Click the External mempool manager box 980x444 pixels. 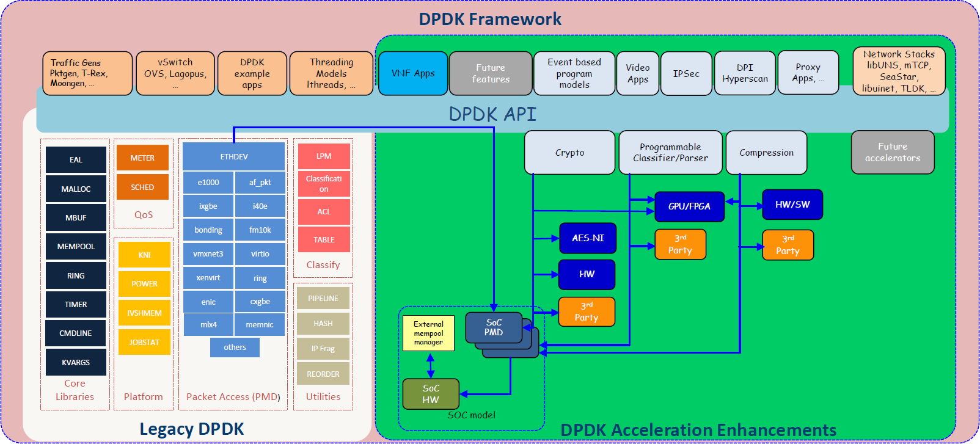[x=428, y=333]
